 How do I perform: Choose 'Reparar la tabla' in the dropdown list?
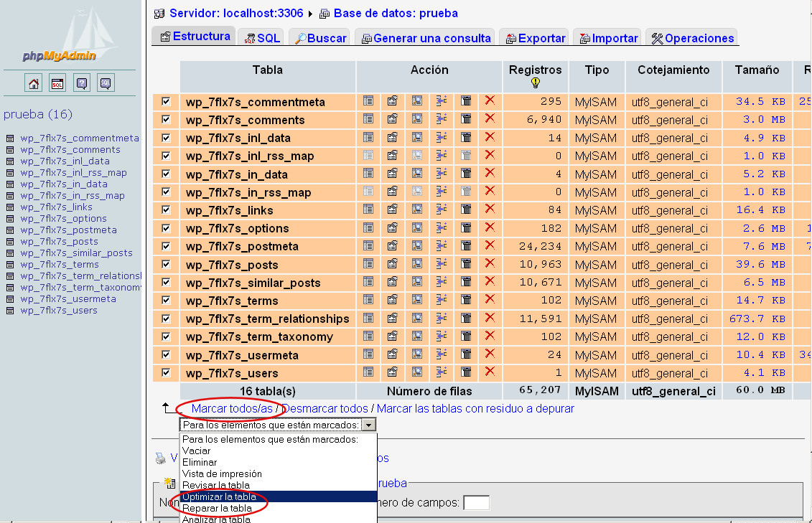click(x=217, y=508)
